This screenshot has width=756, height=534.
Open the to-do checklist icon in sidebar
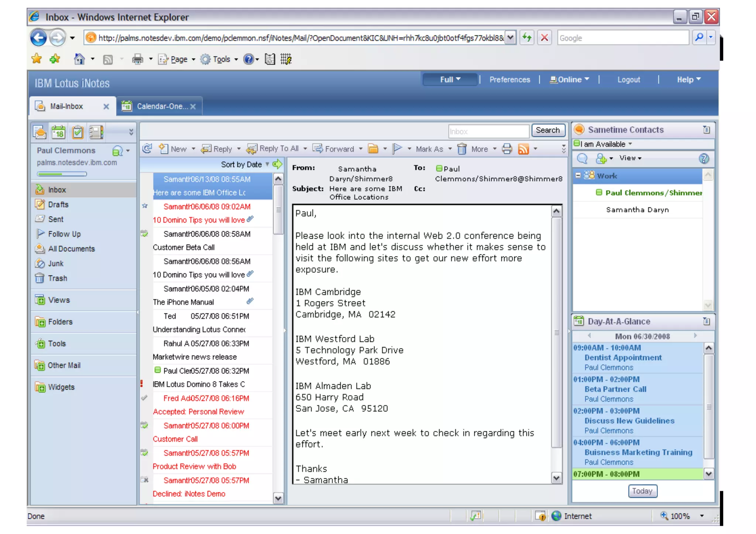pos(78,132)
